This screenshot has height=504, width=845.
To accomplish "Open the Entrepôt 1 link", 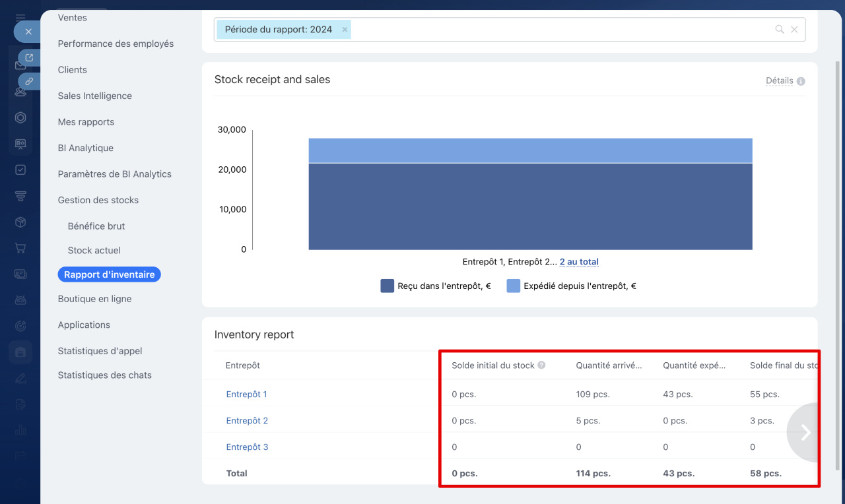I will point(246,394).
